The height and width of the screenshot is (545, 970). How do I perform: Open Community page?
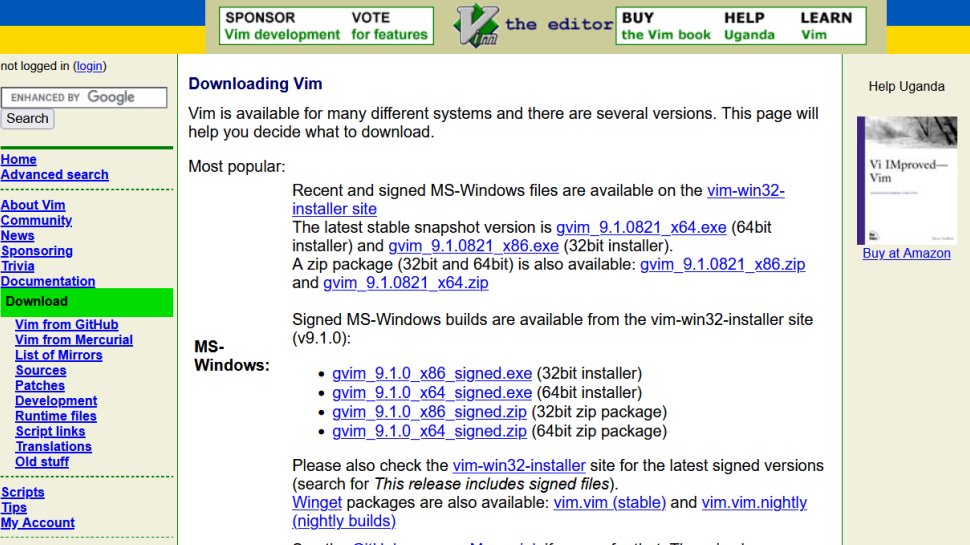click(36, 220)
